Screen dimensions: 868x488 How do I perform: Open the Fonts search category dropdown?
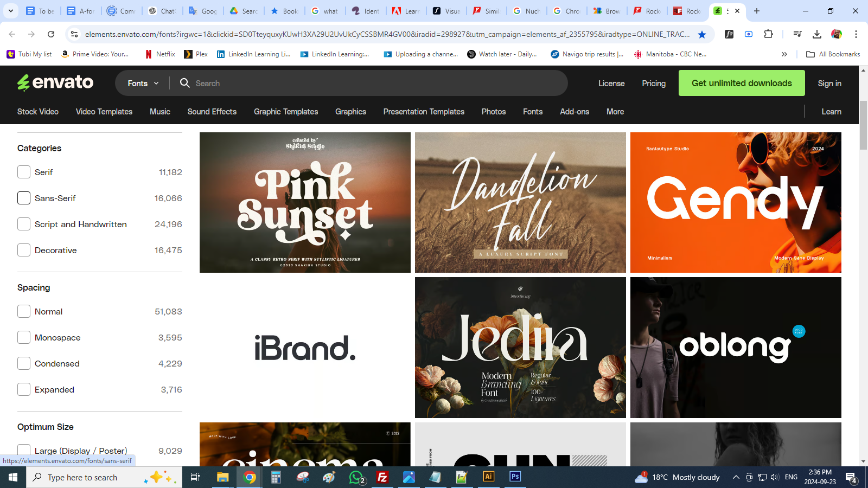[143, 83]
